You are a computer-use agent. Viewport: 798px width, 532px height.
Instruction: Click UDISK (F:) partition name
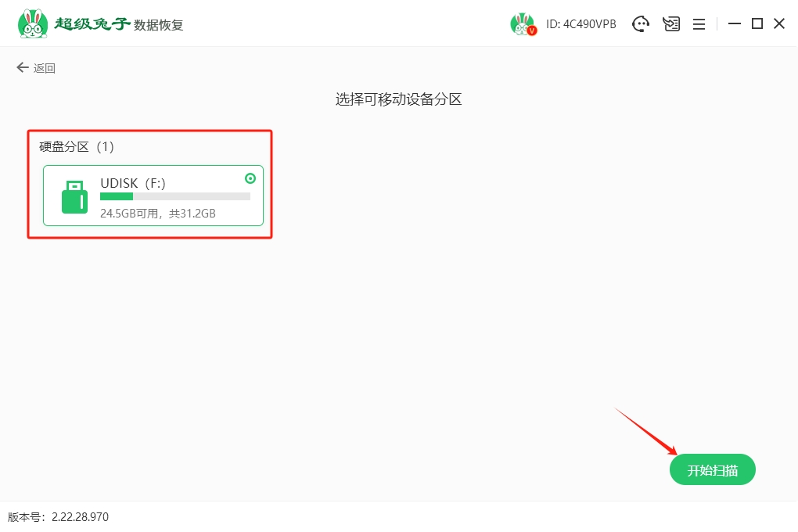[133, 183]
